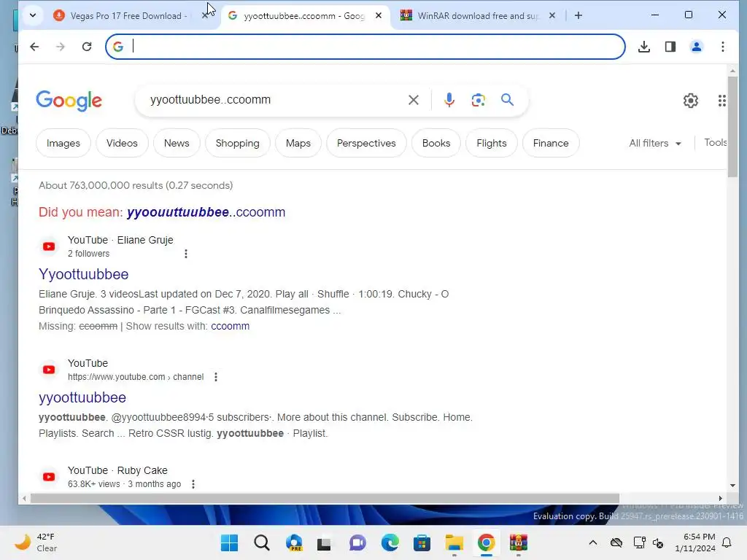The height and width of the screenshot is (560, 747).
Task: Close the yyoottuubbee Google tab
Action: point(379,16)
